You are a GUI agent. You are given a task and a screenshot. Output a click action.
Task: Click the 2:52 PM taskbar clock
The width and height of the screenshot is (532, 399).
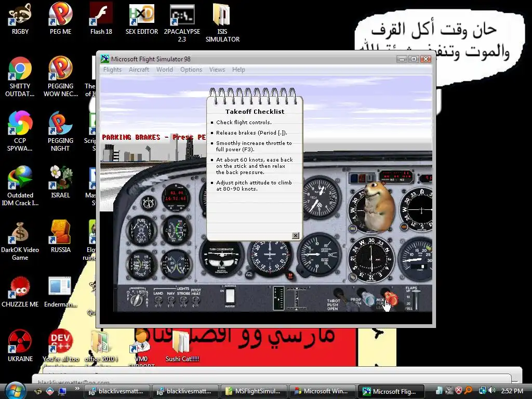(512, 391)
